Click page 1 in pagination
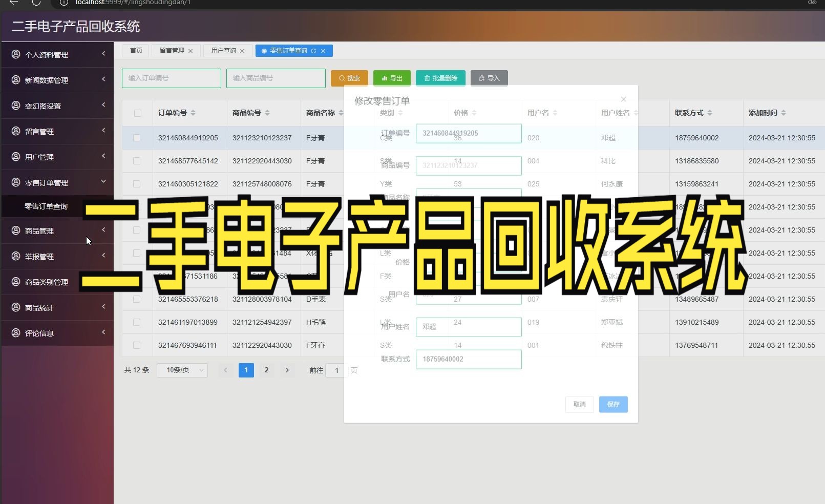This screenshot has height=504, width=825. (246, 370)
